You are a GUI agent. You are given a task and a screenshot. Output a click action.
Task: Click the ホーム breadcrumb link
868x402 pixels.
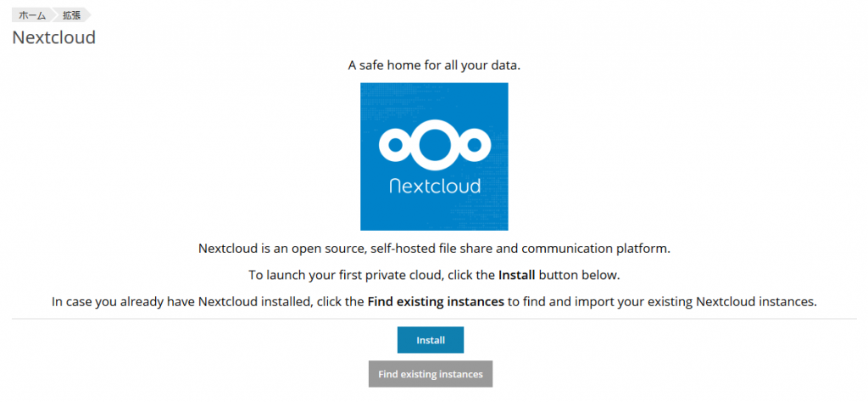tap(31, 15)
